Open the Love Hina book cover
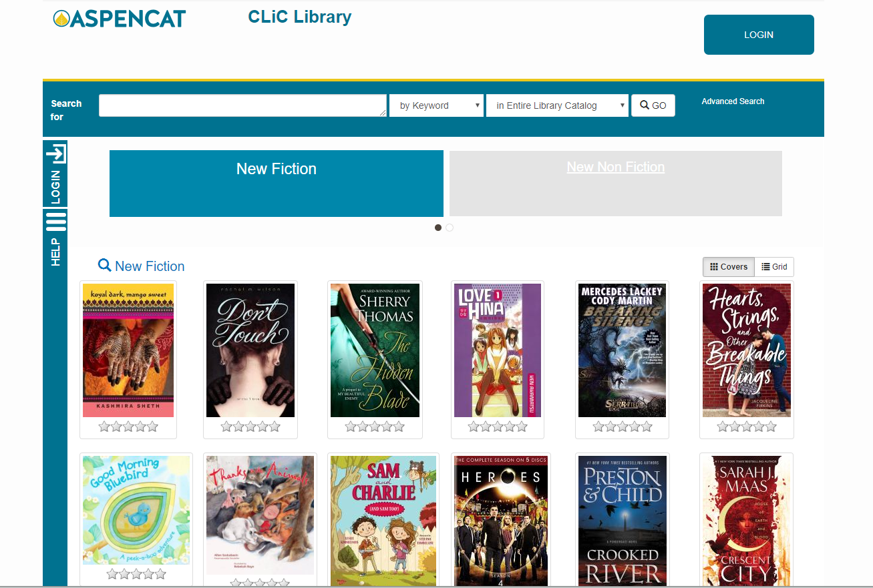Screen dimensions: 873x588 pyautogui.click(x=498, y=350)
